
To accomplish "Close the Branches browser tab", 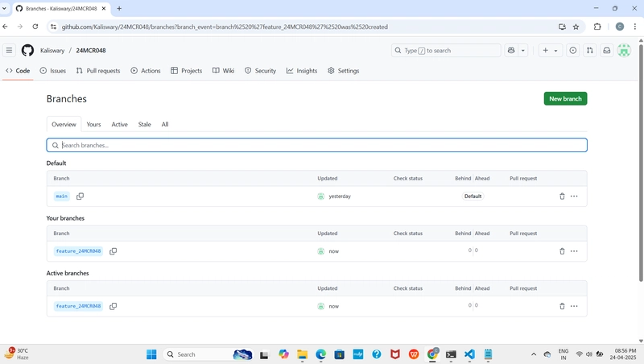I will point(104,8).
